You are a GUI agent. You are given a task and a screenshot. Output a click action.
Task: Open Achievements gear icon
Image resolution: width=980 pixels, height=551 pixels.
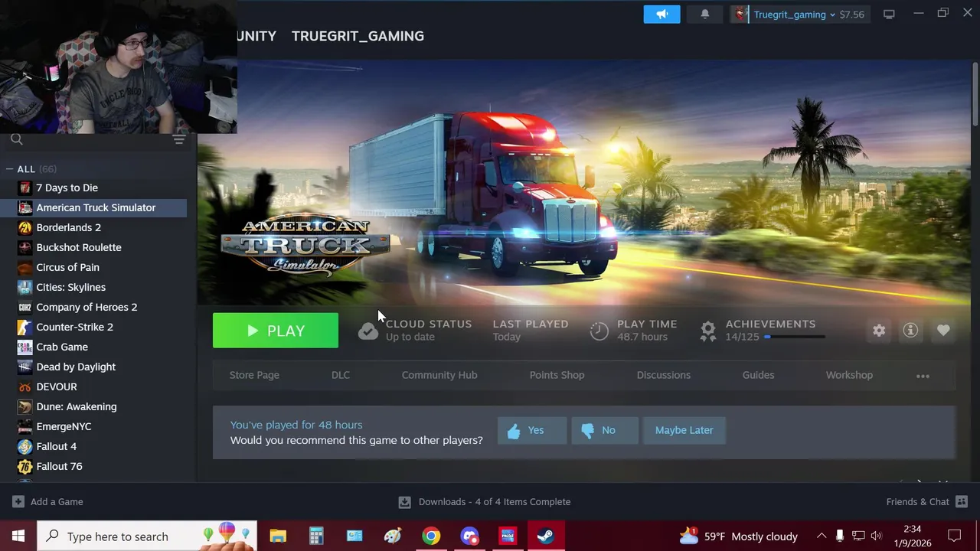click(x=708, y=331)
